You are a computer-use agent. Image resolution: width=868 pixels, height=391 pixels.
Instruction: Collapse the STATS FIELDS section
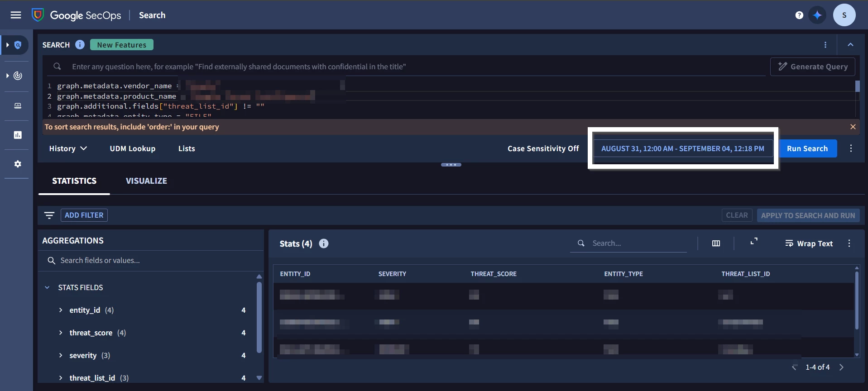[x=47, y=287]
